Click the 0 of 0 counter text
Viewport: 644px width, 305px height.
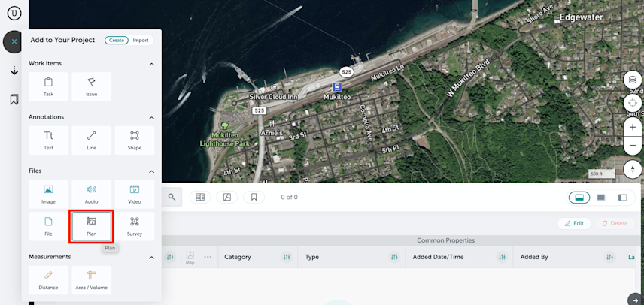[289, 197]
